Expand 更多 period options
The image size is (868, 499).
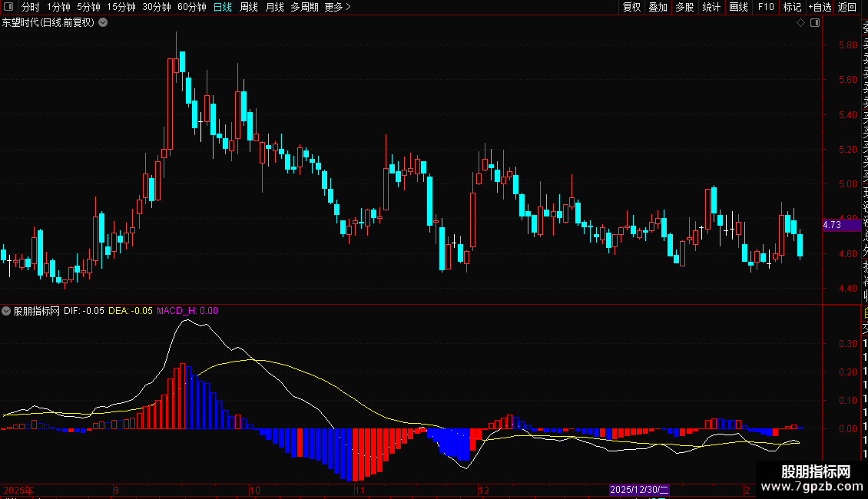pyautogui.click(x=337, y=7)
